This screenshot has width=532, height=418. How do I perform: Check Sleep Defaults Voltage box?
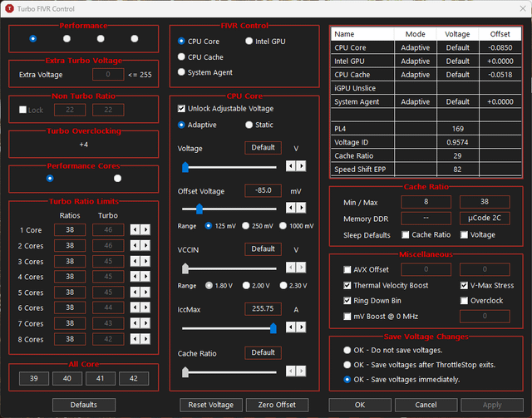[x=464, y=235]
